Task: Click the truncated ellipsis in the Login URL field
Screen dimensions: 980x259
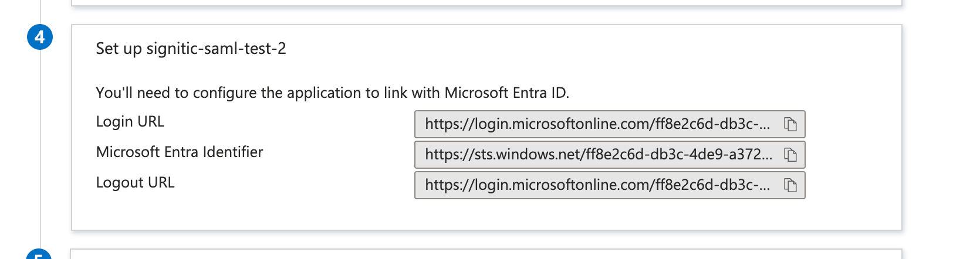Action: tap(765, 125)
